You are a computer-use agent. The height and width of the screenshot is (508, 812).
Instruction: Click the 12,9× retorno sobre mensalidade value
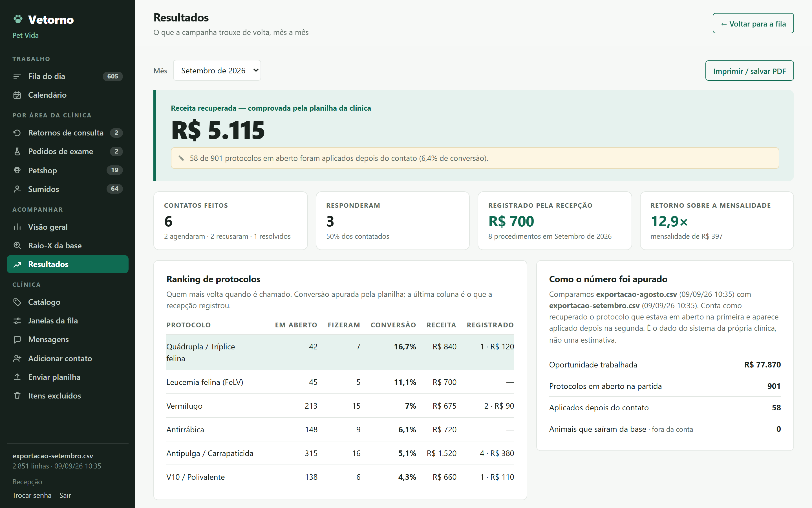point(669,222)
